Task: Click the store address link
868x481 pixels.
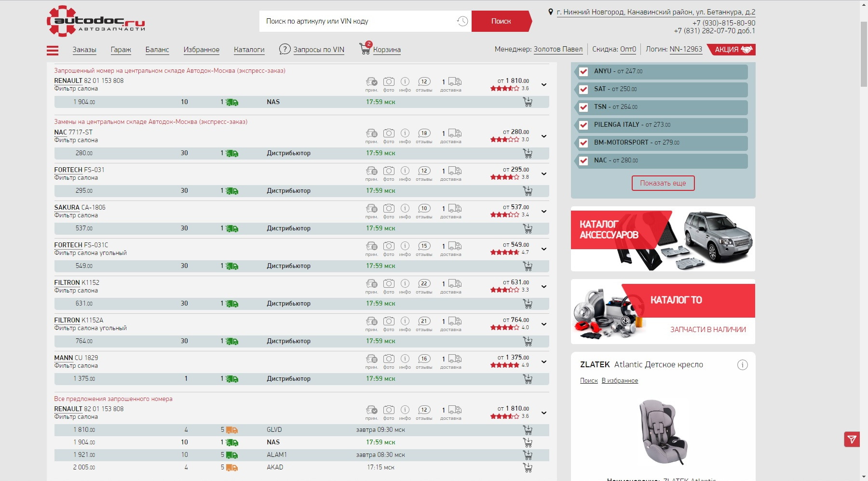Action: coord(656,12)
